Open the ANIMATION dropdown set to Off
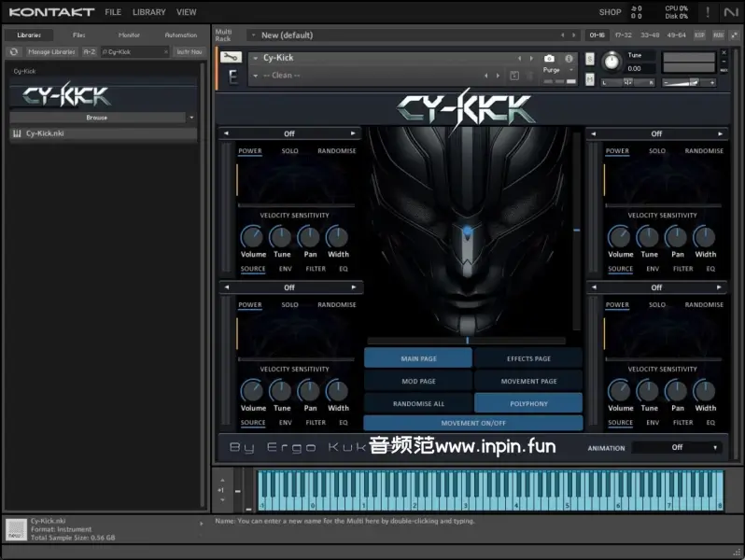 point(677,447)
